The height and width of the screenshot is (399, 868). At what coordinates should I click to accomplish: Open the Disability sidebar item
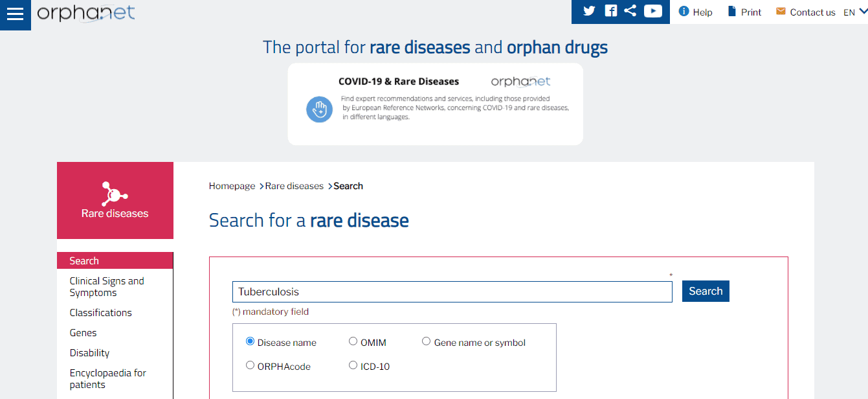[x=90, y=353]
